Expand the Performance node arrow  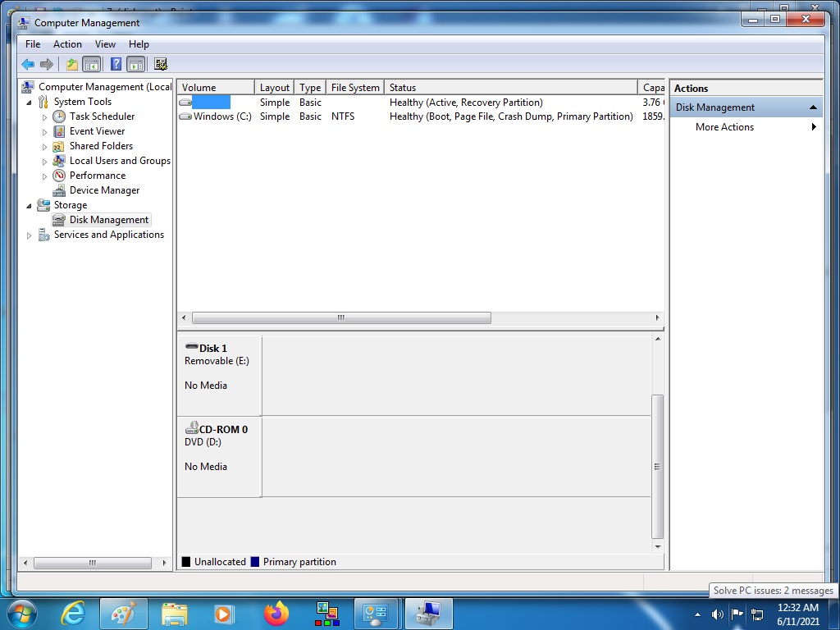point(44,176)
